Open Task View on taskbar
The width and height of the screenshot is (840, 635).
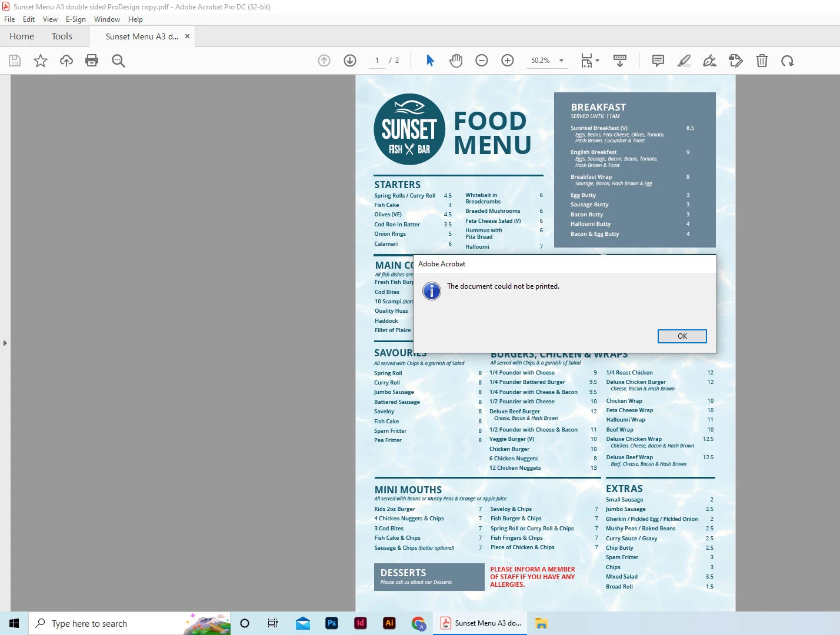[x=273, y=623]
